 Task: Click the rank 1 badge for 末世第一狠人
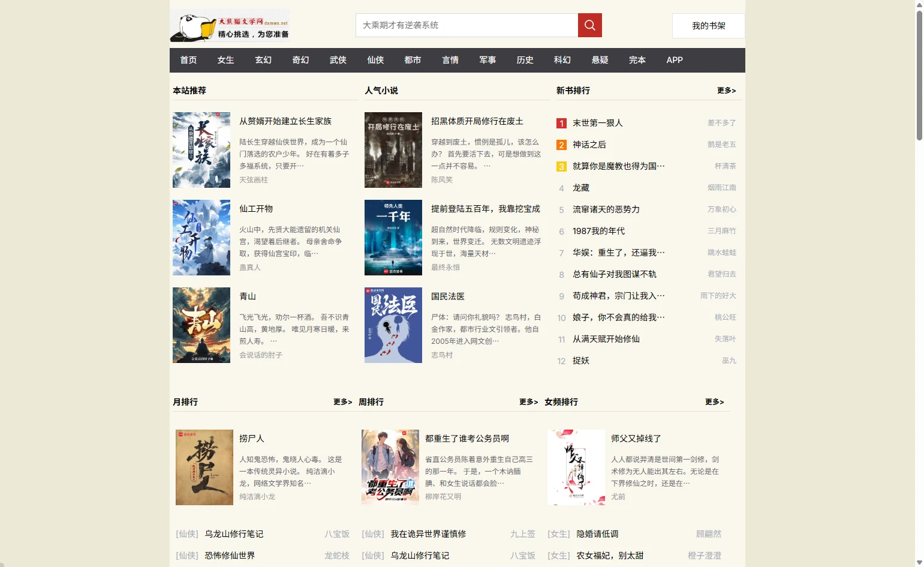tap(561, 123)
